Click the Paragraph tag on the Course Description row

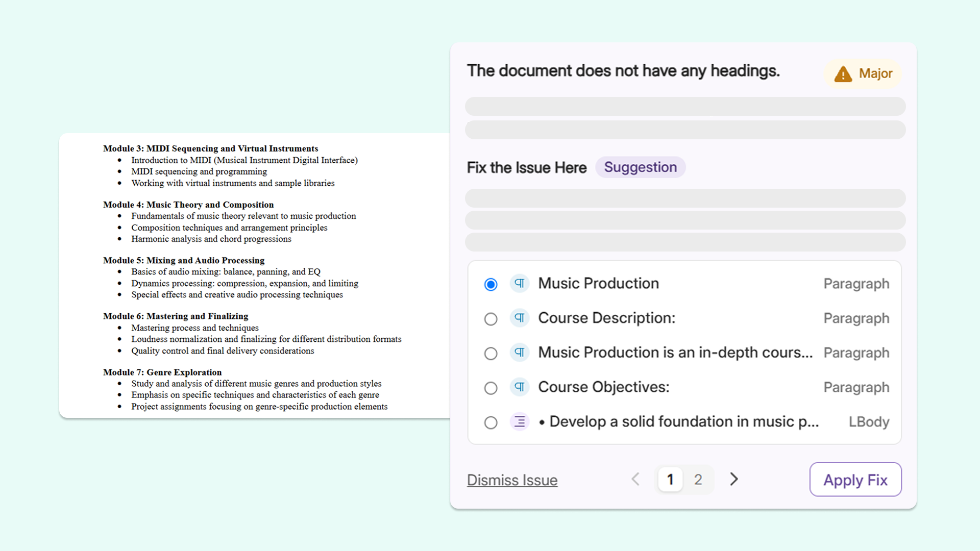[856, 318]
